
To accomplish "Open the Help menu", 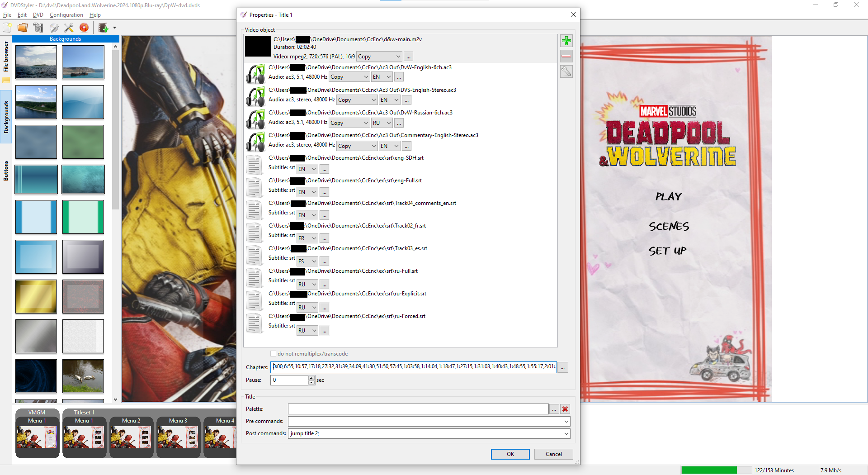I will [95, 15].
